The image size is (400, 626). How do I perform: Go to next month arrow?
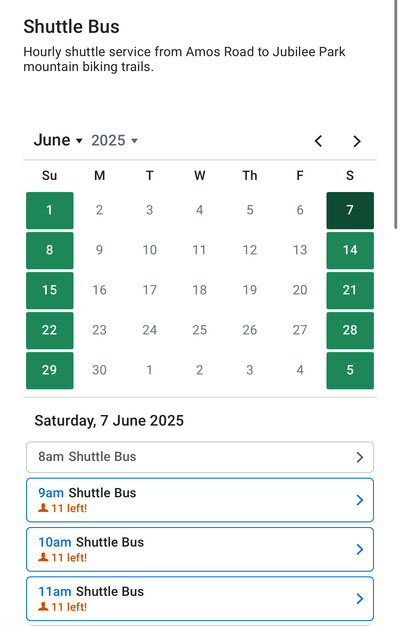pos(357,141)
